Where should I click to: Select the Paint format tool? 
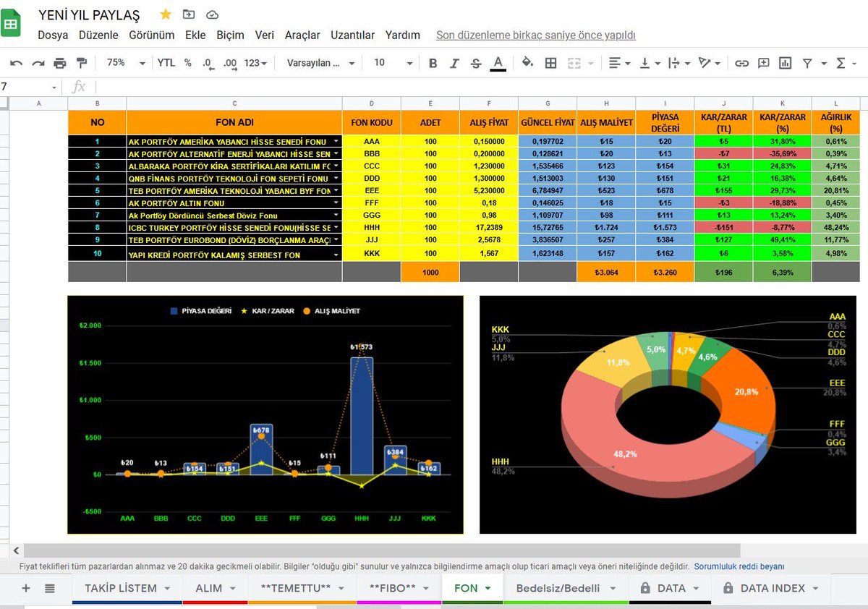[81, 63]
